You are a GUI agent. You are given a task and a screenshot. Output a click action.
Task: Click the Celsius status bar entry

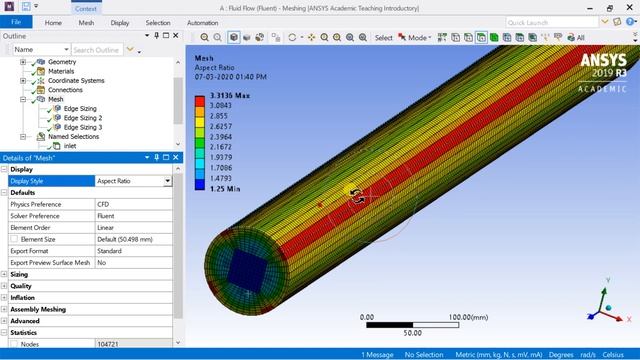pos(613,355)
